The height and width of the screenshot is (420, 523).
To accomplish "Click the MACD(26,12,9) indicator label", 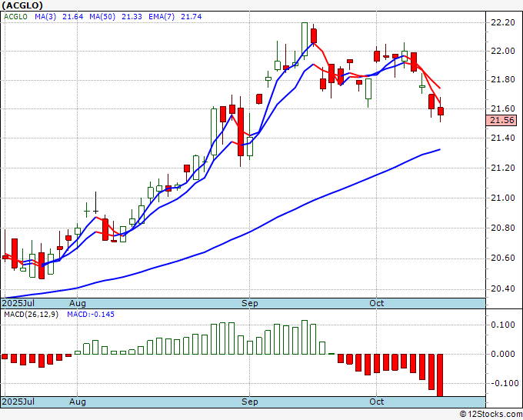I will point(31,315).
